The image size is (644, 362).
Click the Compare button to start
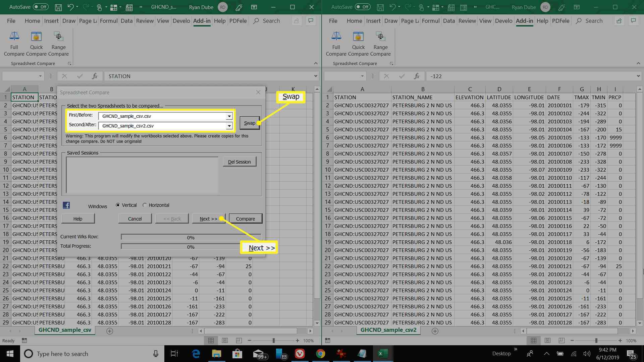[245, 218]
